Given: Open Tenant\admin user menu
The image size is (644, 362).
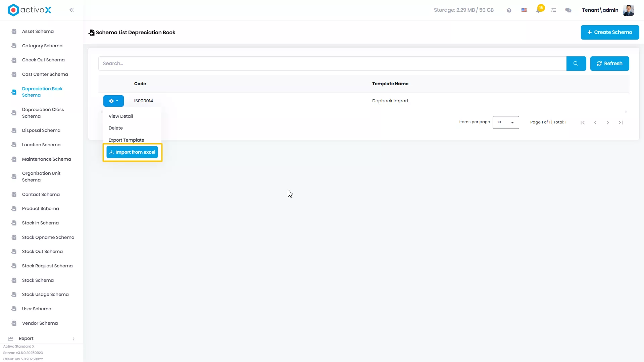Looking at the screenshot, I should pos(600,10).
